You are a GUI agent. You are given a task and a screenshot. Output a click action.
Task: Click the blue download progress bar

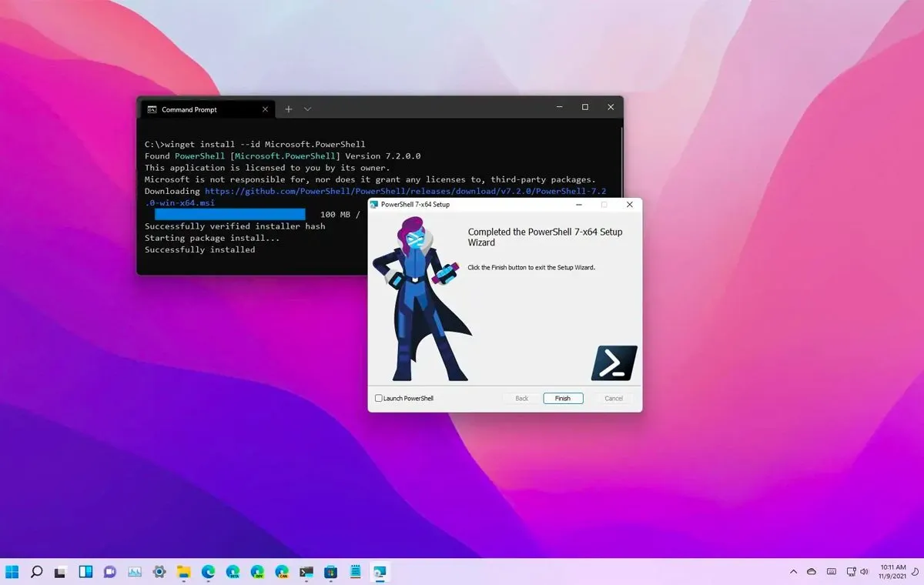tap(229, 214)
